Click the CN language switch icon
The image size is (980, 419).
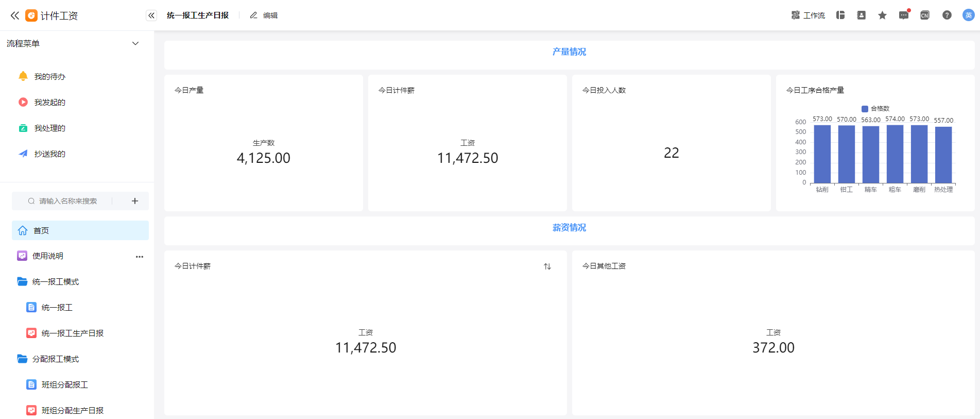coord(925,15)
